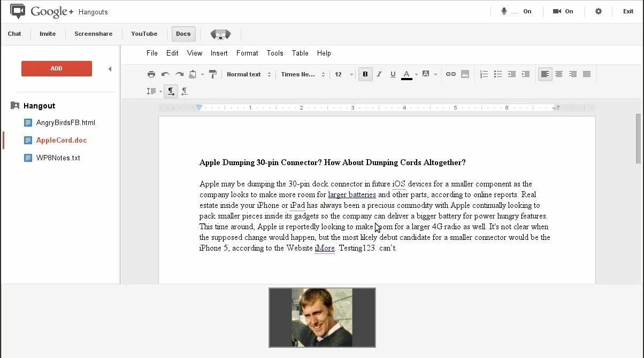Open the Normal text style dropdown

point(249,74)
